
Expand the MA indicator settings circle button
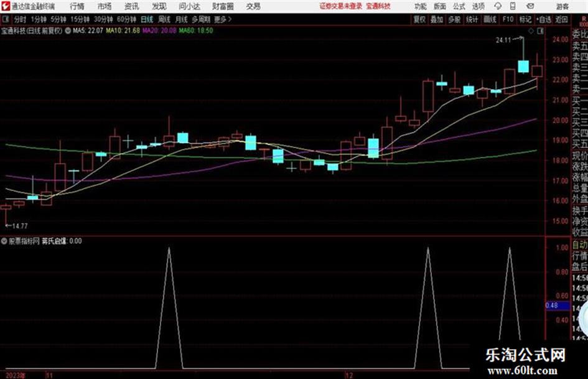click(x=68, y=30)
